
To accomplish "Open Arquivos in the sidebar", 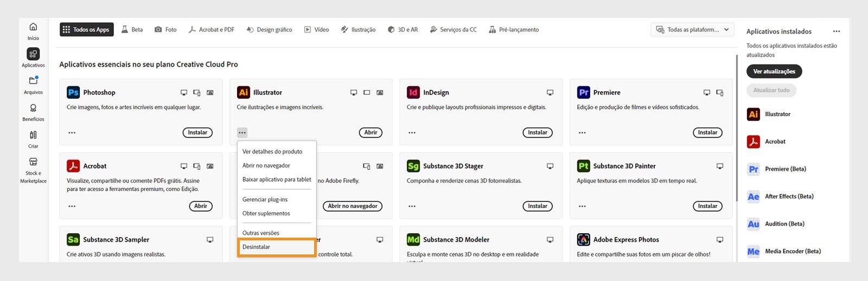I will [x=33, y=85].
